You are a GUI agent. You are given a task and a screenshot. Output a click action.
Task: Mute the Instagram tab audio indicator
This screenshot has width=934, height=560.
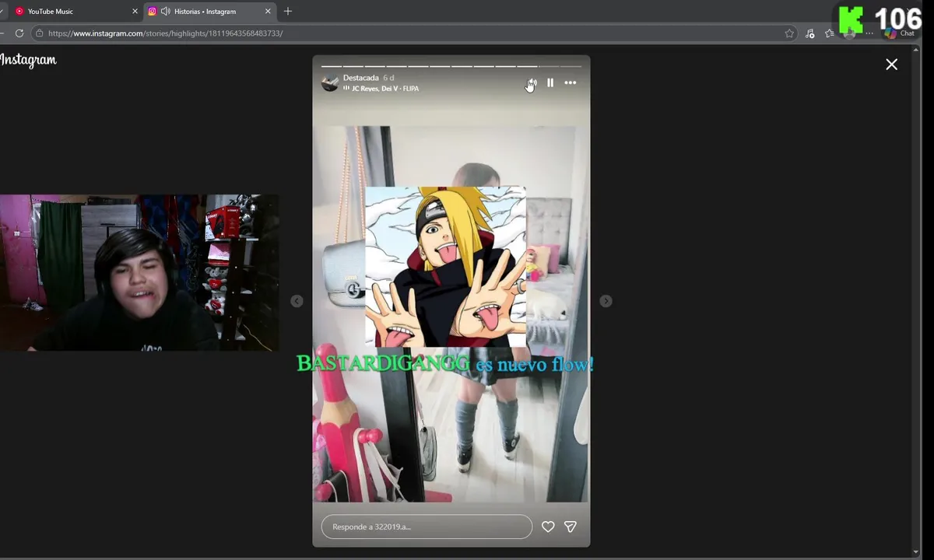pos(165,12)
